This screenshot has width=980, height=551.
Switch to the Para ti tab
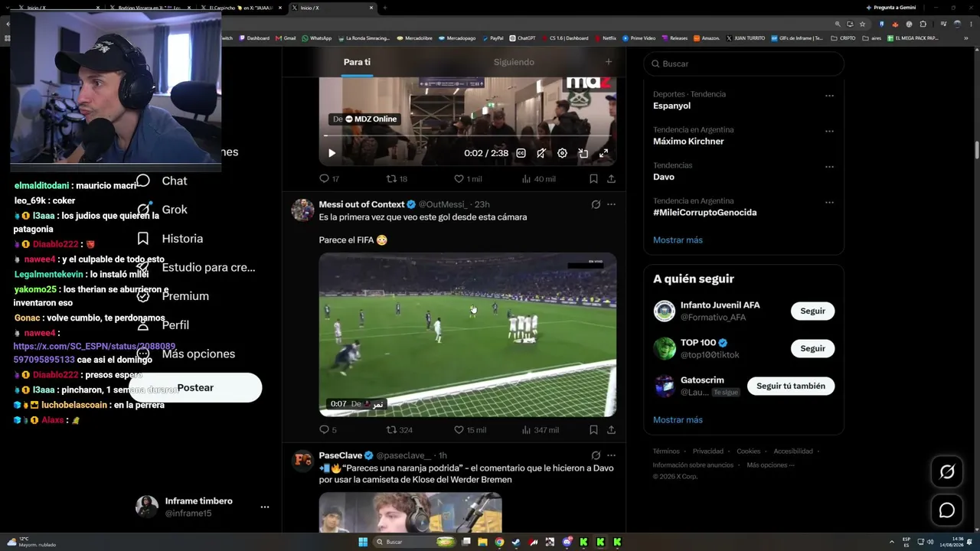coord(357,62)
